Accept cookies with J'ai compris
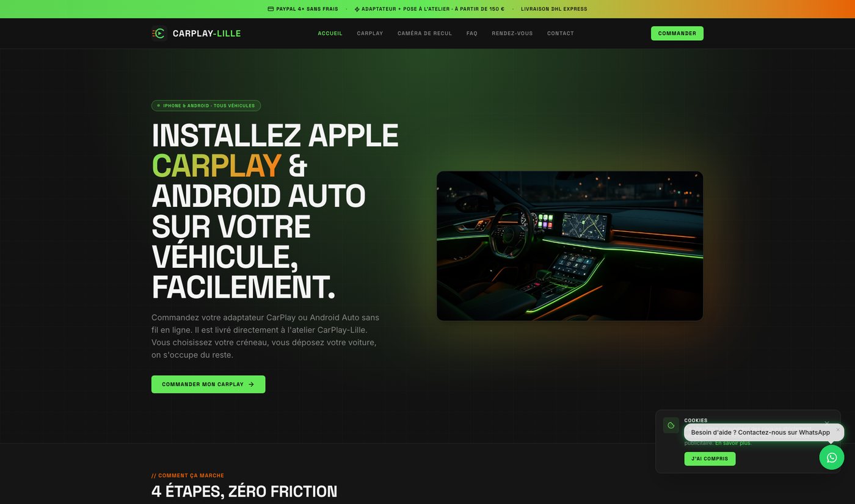Viewport: 855px width, 504px height. click(710, 459)
